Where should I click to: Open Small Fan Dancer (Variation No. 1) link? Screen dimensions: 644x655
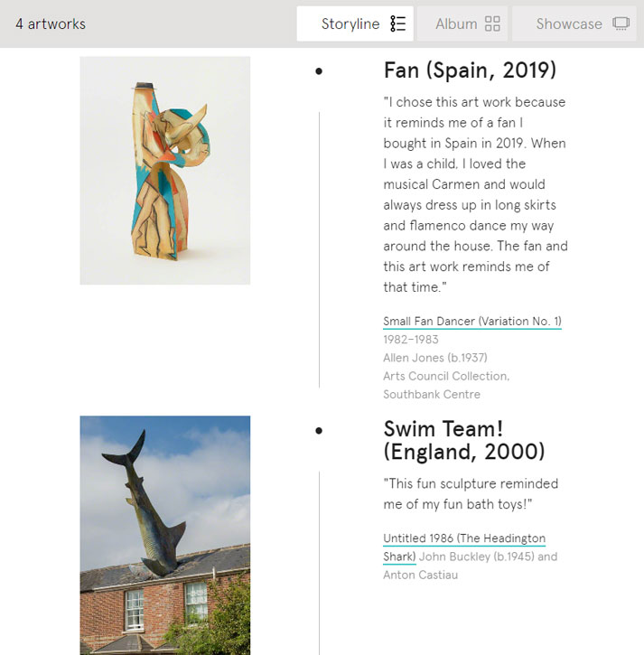pos(472,322)
